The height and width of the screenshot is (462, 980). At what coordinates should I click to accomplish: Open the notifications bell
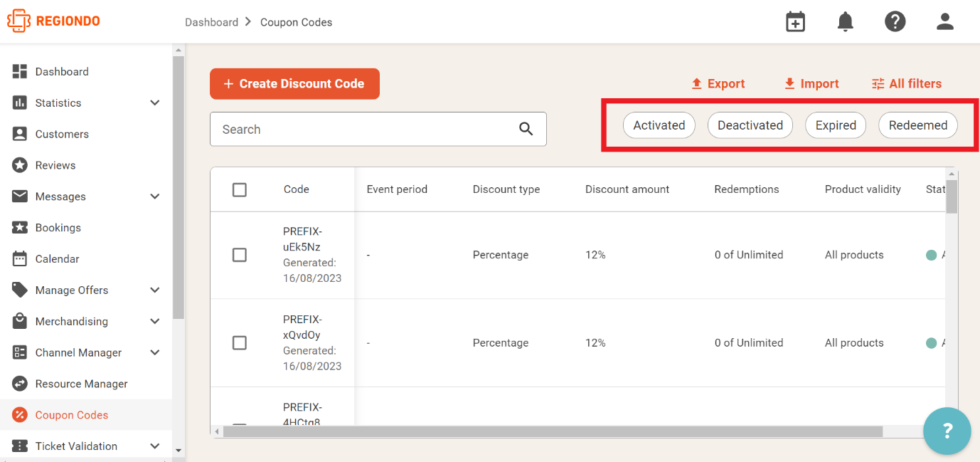845,21
